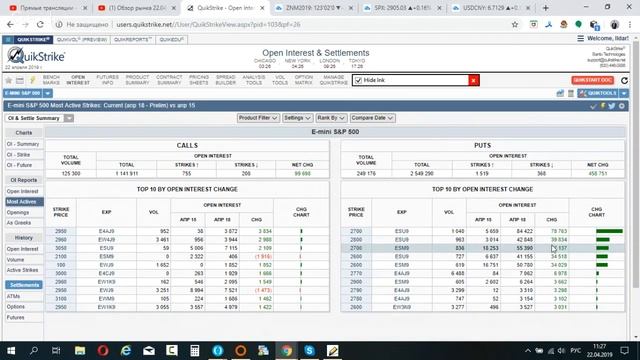Open Skype from the taskbar
The width and height of the screenshot is (640, 360).
click(309, 351)
